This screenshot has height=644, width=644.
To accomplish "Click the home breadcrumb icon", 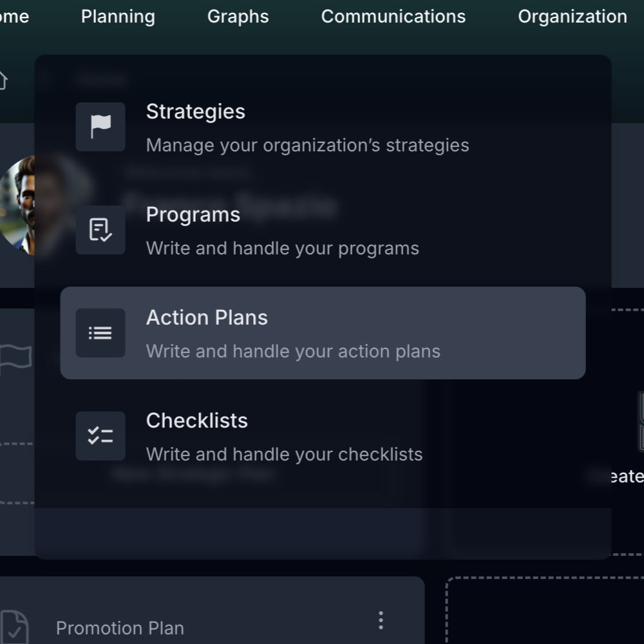I will click(2, 80).
